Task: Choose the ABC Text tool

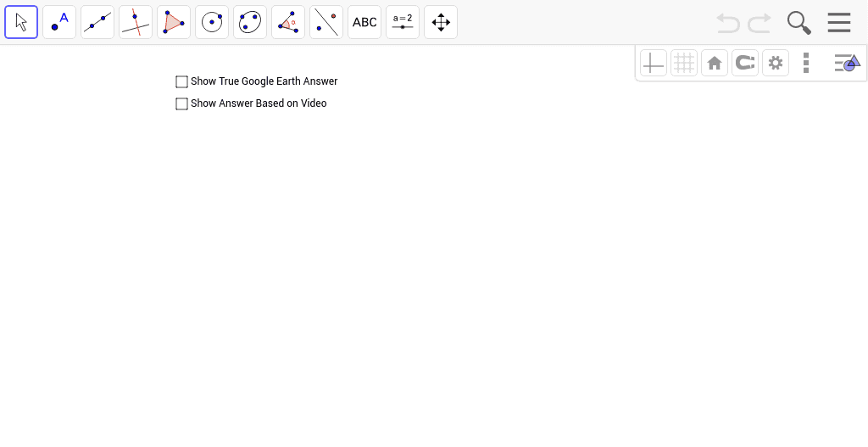Action: coord(364,22)
